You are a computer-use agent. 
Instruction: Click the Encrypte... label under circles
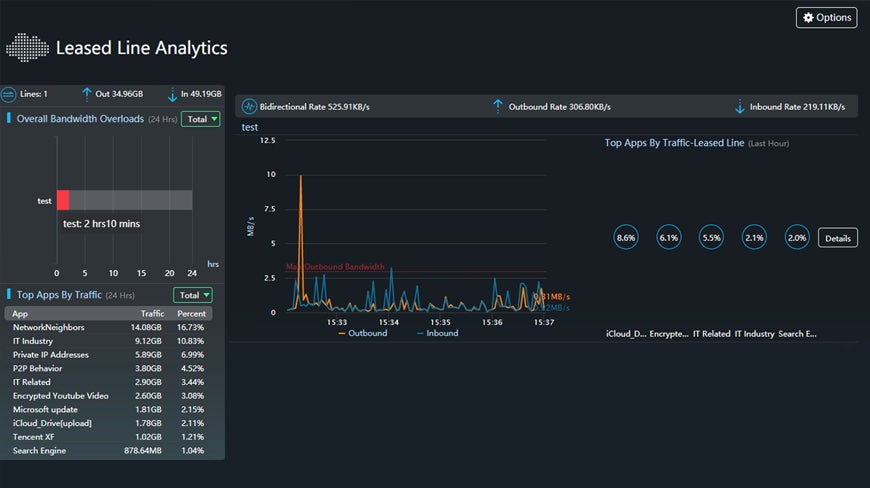(x=669, y=333)
